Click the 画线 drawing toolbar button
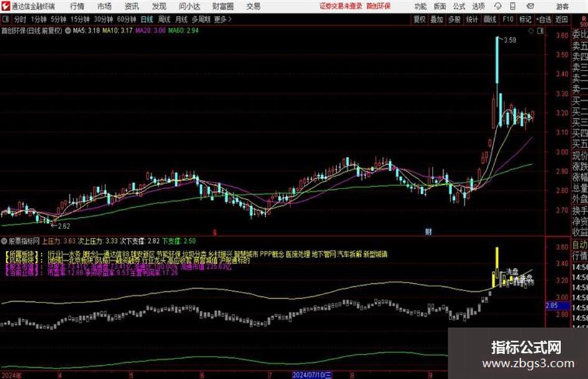The image size is (588, 379). pos(490,19)
